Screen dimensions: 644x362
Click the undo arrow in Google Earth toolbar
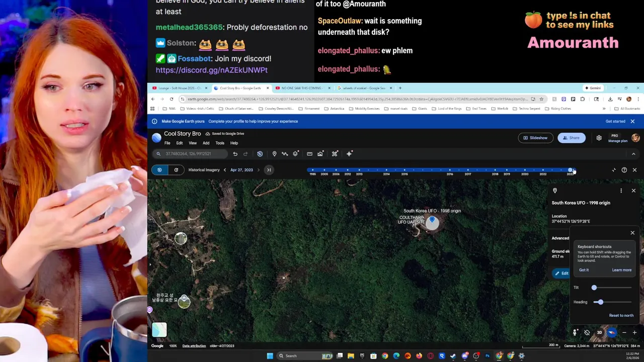tap(235, 154)
